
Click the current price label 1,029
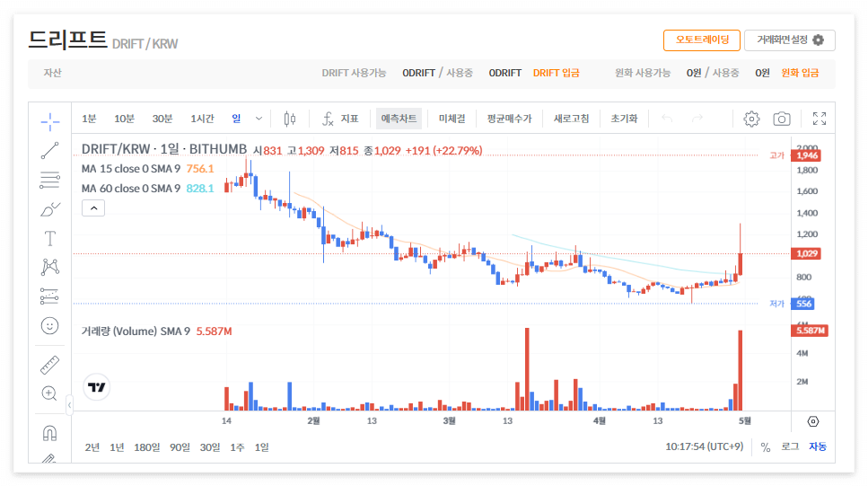pyautogui.click(x=807, y=254)
